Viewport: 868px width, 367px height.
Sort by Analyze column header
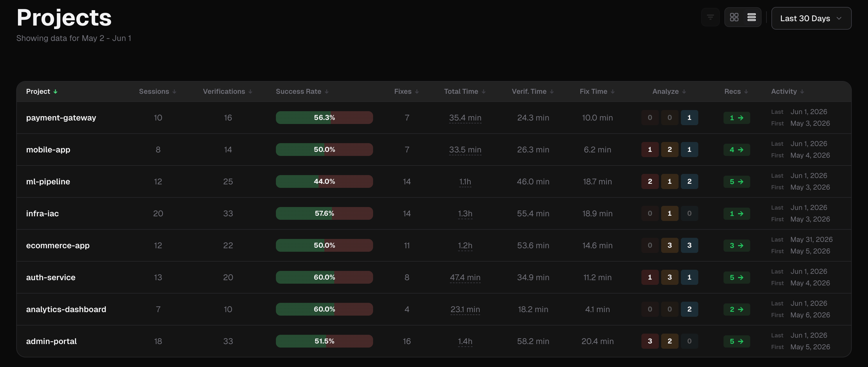[669, 91]
